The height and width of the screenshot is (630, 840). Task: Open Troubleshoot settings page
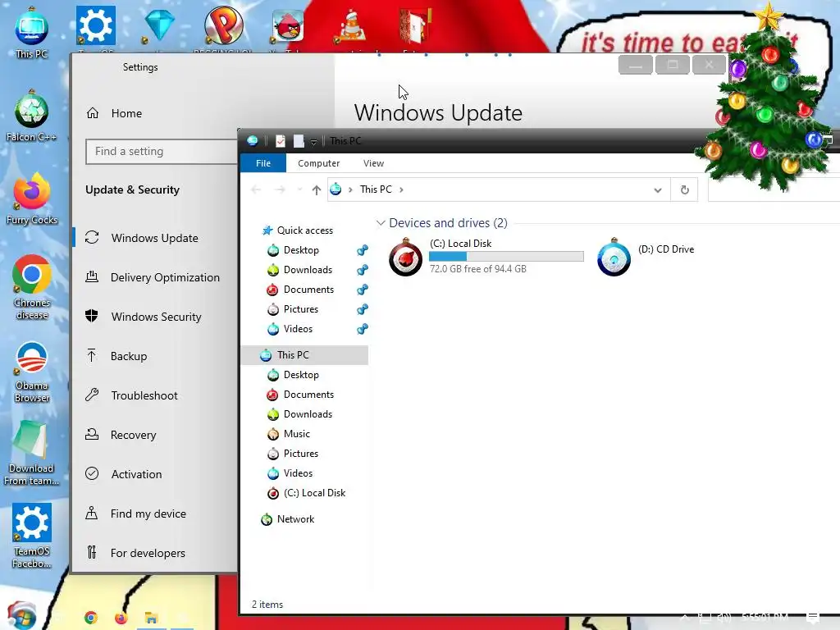[x=154, y=395]
